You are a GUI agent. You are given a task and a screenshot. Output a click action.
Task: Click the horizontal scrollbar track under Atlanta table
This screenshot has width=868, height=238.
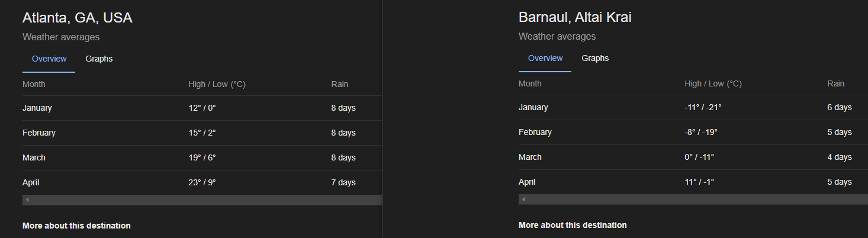(x=202, y=200)
